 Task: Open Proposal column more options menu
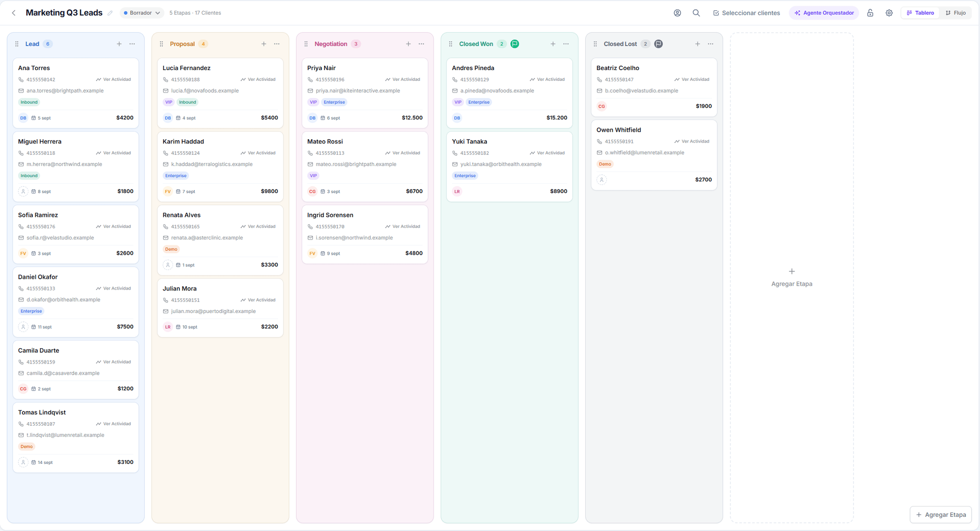click(277, 44)
